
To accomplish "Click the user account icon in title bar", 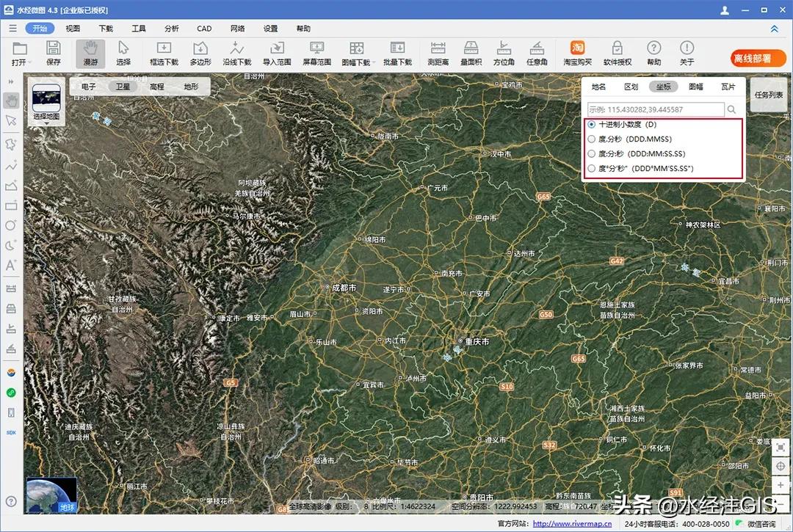I will pyautogui.click(x=725, y=10).
